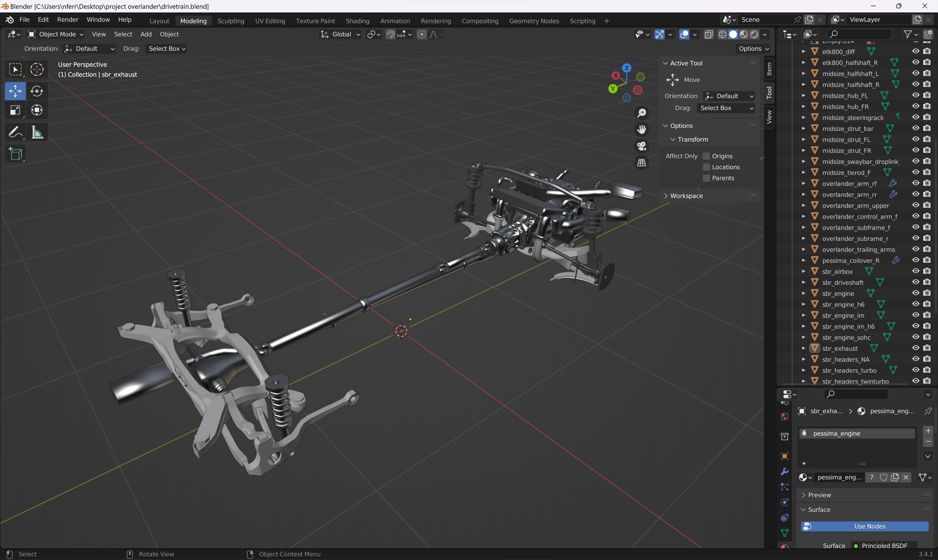This screenshot has height=560, width=938.
Task: Hide sbr_engine in viewport
Action: pos(916,293)
